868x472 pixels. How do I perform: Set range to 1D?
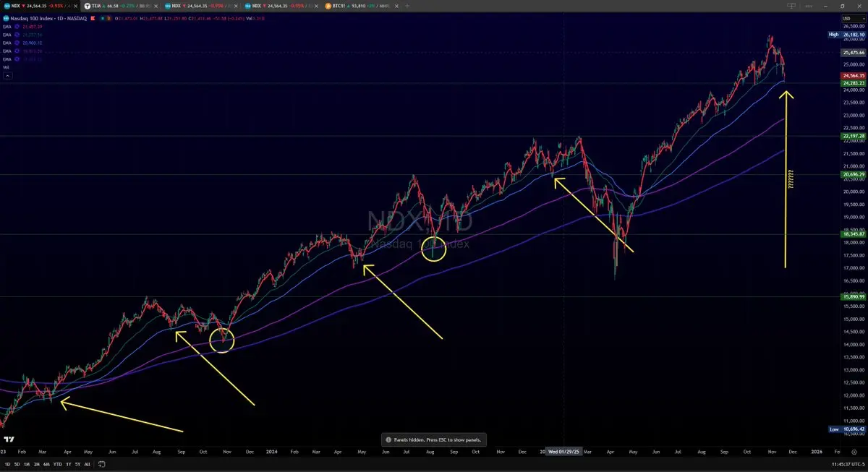pyautogui.click(x=7, y=464)
